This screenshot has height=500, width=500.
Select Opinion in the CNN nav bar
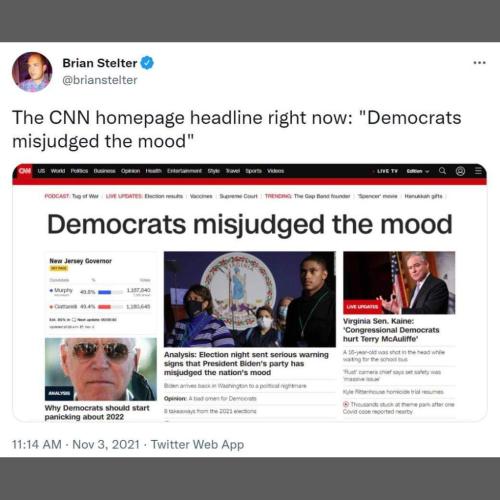(x=130, y=171)
